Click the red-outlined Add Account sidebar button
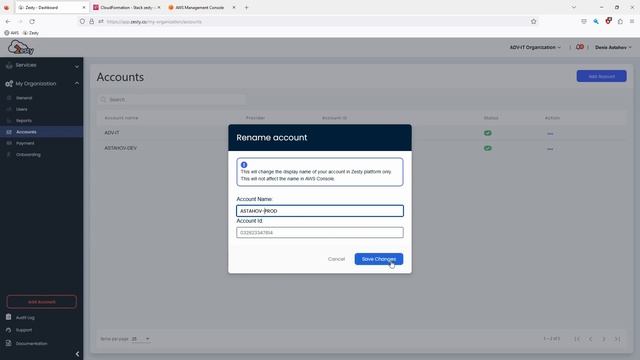 [x=41, y=302]
